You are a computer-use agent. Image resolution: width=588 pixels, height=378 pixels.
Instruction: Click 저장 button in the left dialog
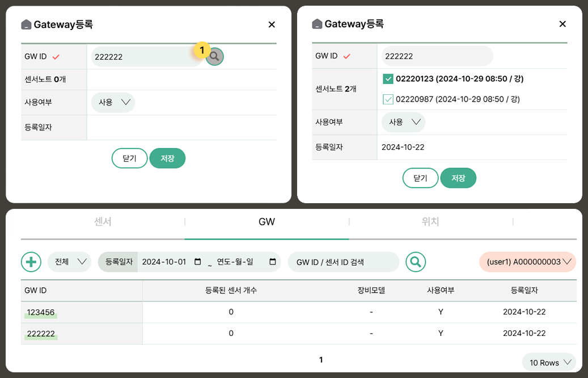click(167, 158)
